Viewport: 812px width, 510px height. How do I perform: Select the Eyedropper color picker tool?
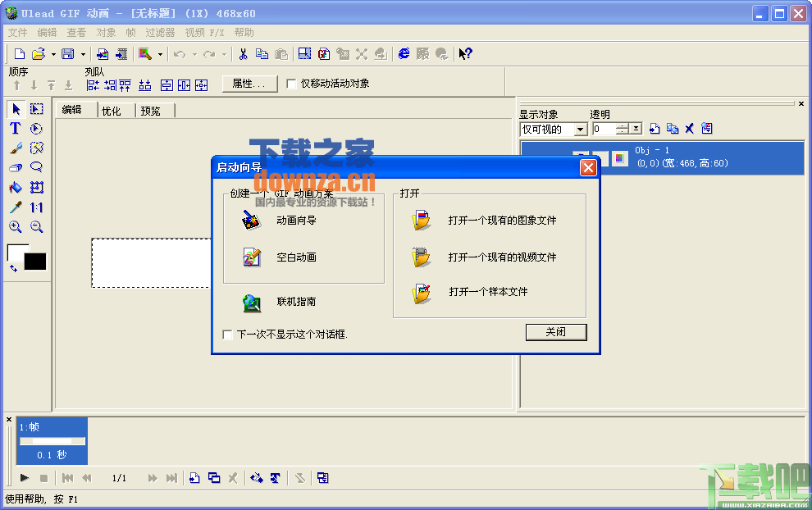click(x=15, y=207)
